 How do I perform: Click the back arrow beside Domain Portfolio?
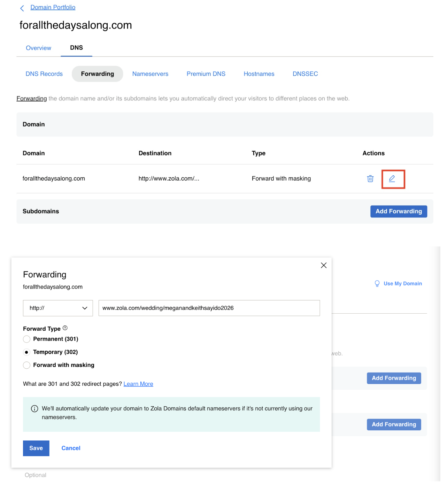pyautogui.click(x=22, y=8)
